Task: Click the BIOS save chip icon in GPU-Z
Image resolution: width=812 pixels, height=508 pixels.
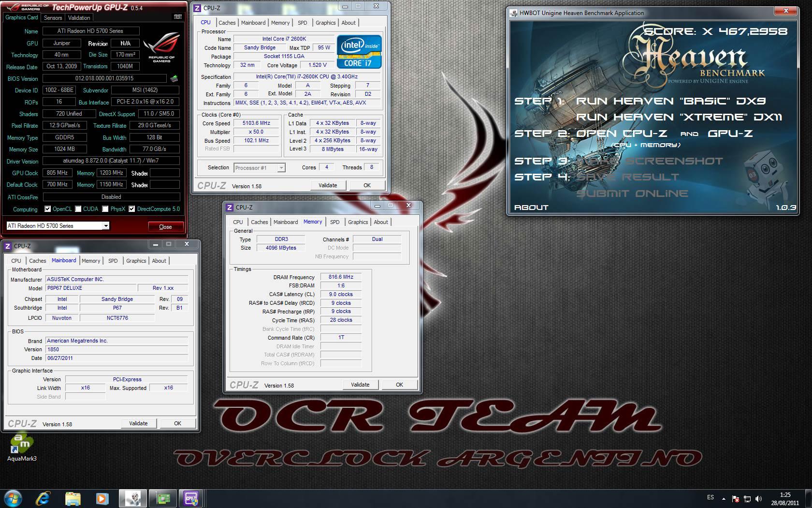Action: pos(174,78)
